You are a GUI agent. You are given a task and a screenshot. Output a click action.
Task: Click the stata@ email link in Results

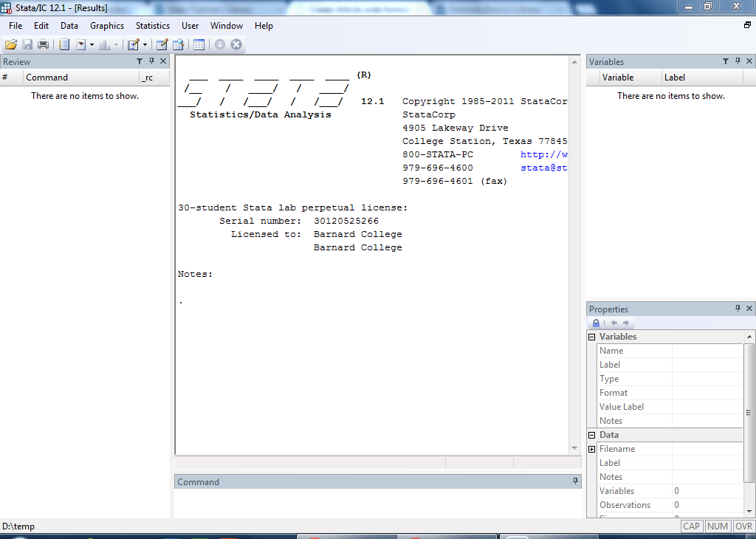coord(544,168)
